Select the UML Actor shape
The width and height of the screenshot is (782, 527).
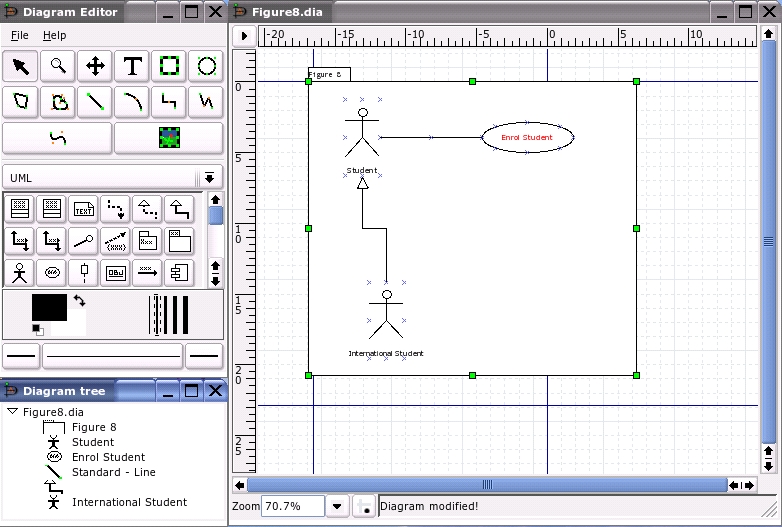click(20, 272)
